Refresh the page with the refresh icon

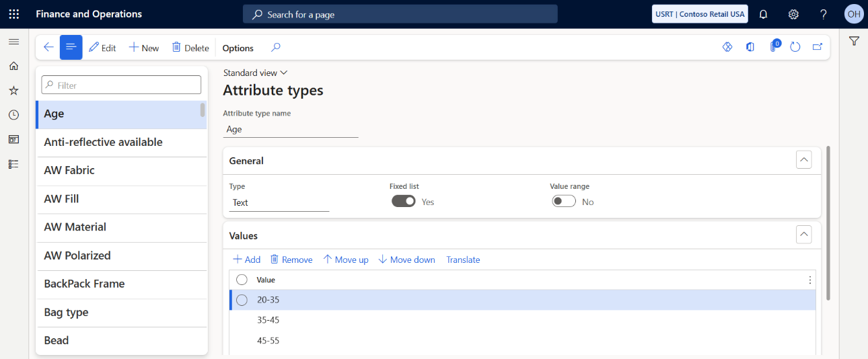(795, 47)
